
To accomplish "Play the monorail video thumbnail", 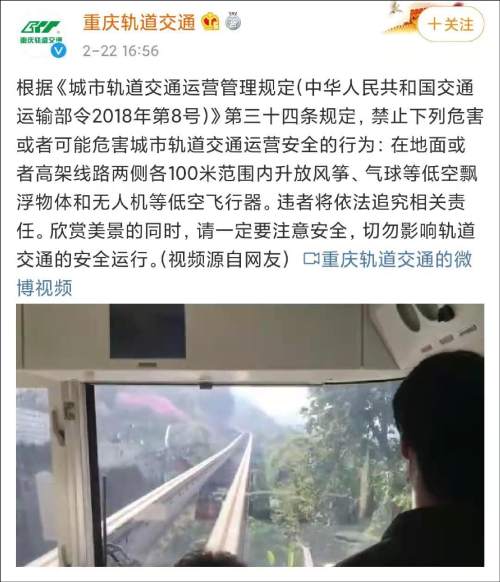I will click(250, 435).
